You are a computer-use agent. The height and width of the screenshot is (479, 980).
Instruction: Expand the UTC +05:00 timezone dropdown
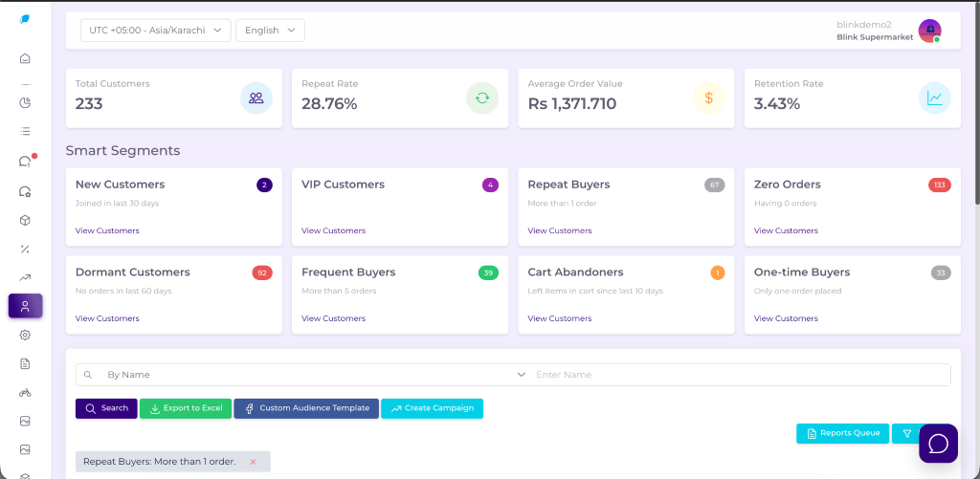tap(155, 31)
